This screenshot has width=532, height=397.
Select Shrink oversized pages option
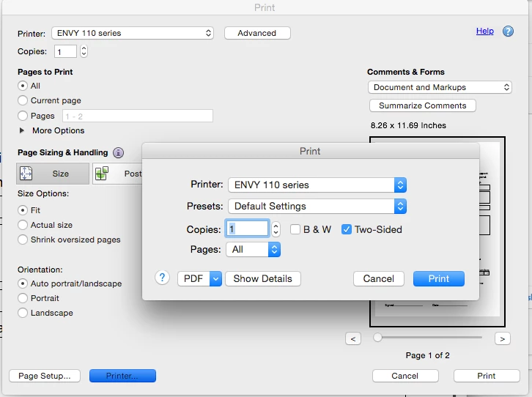pos(23,240)
